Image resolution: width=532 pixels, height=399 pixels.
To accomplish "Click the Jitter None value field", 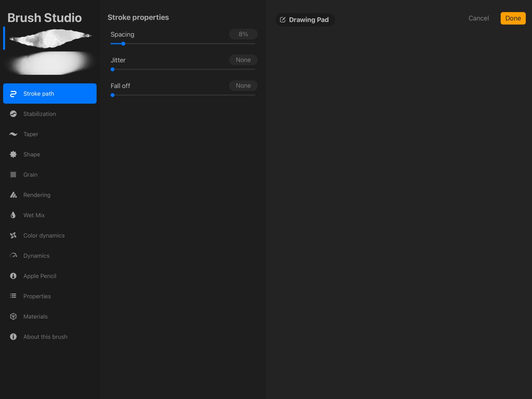I will click(243, 60).
